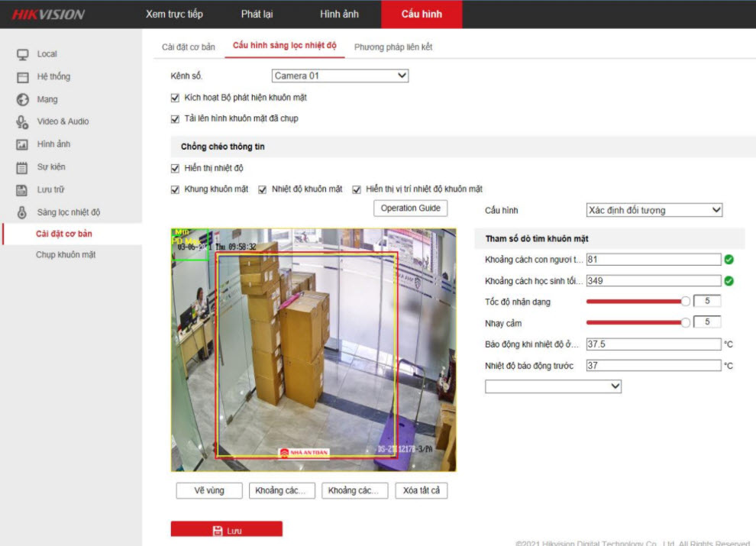Open the Hệ thống system icon
756x546 pixels.
[23, 77]
